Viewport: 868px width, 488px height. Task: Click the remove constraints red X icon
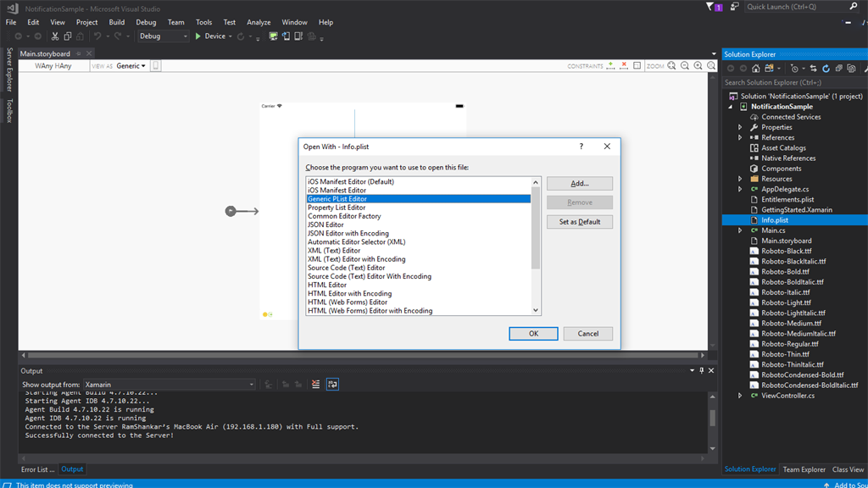(624, 65)
